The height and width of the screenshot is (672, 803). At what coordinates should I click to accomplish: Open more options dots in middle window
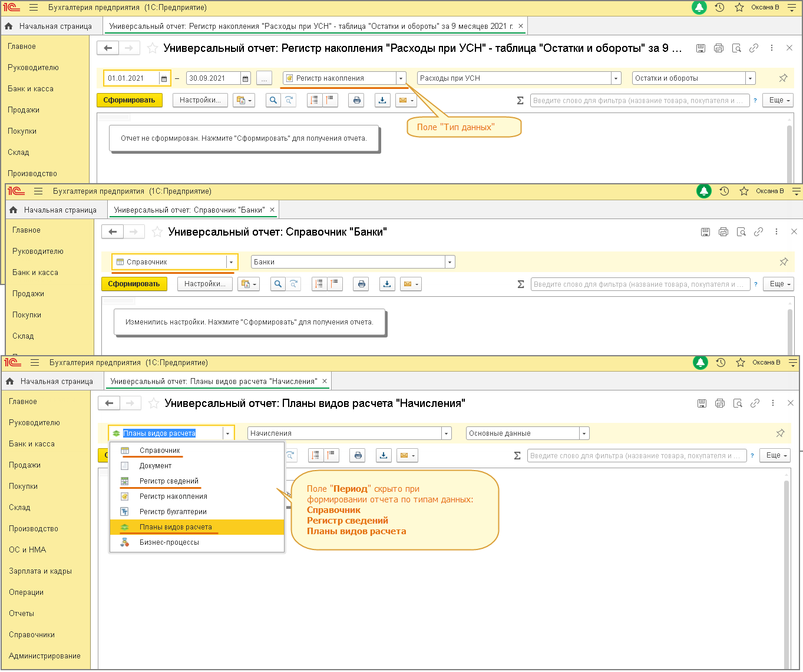(776, 232)
